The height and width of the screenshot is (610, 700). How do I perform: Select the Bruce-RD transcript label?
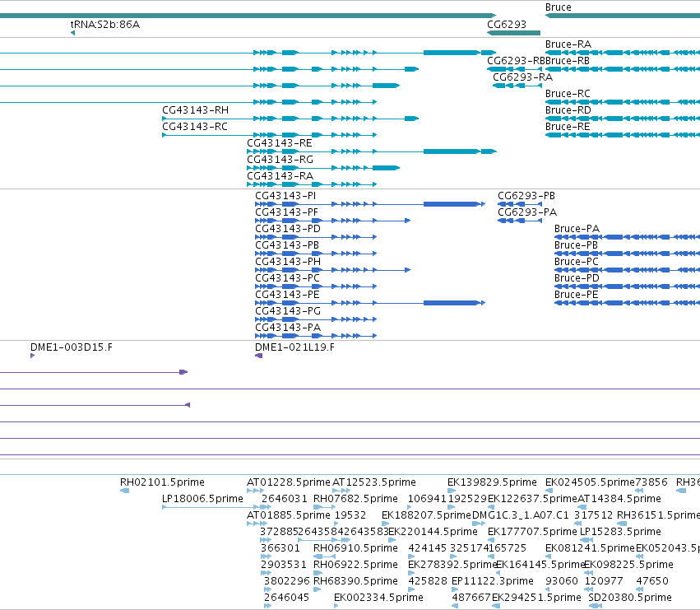coord(568,110)
